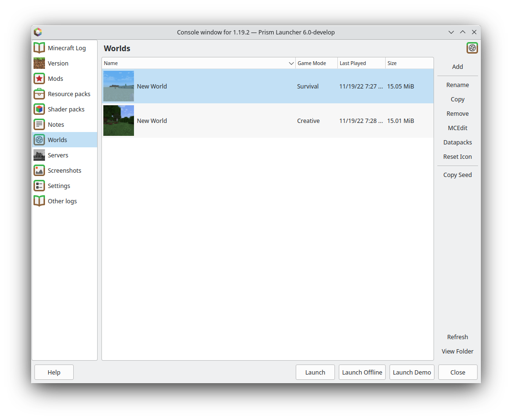The width and height of the screenshot is (512, 420).
Task: Open Datapacks for the selected world
Action: pos(457,142)
